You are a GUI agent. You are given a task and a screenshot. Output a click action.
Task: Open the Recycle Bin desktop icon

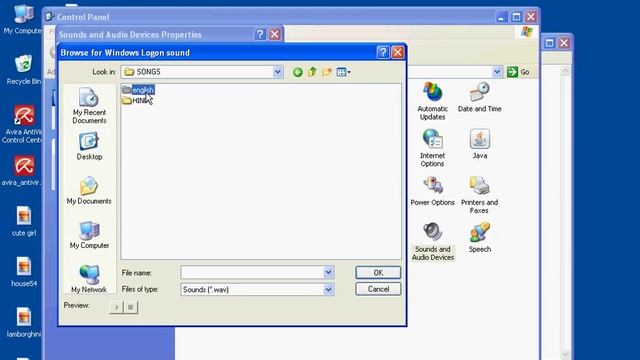pos(23,69)
